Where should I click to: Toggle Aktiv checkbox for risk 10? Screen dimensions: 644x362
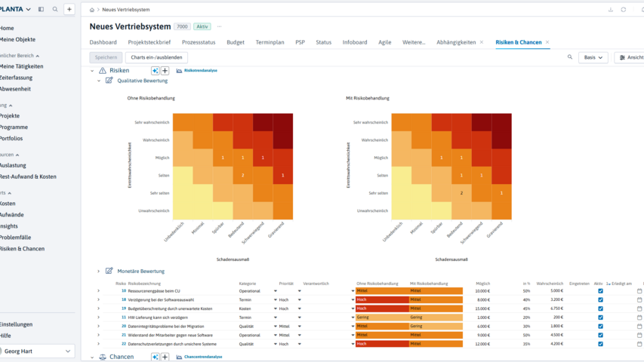coord(600,291)
